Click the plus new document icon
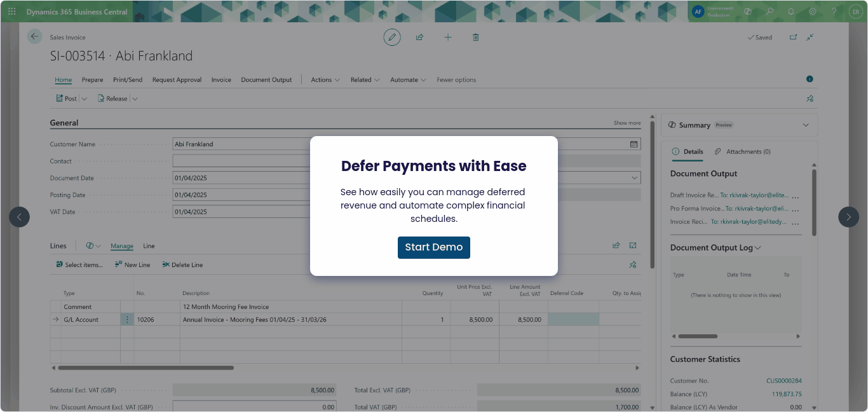Image resolution: width=868 pixels, height=412 pixels. coord(448,38)
